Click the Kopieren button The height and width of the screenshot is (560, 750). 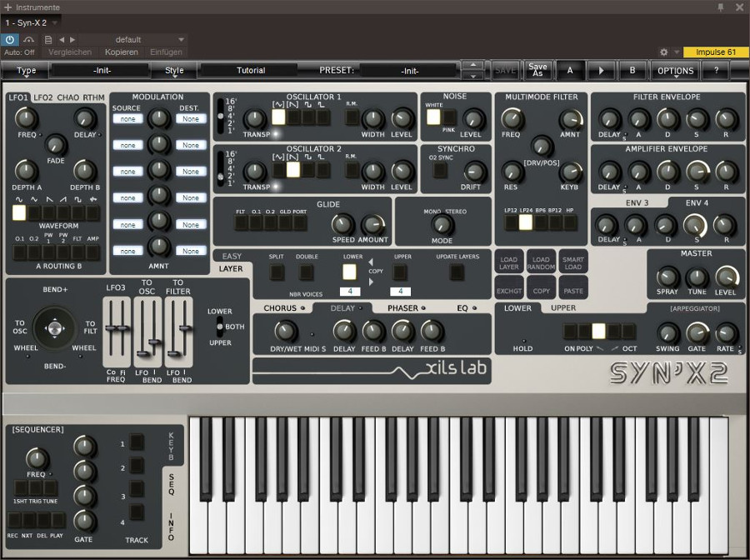pos(122,52)
